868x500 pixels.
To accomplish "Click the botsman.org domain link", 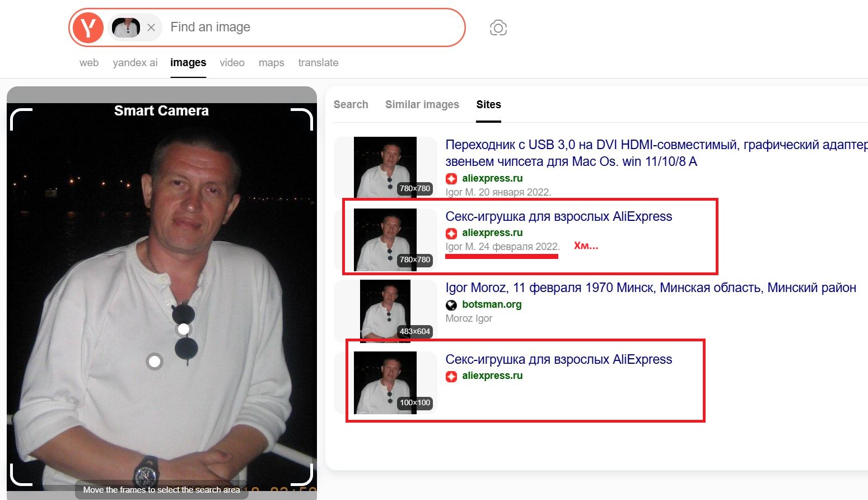I will coord(491,304).
